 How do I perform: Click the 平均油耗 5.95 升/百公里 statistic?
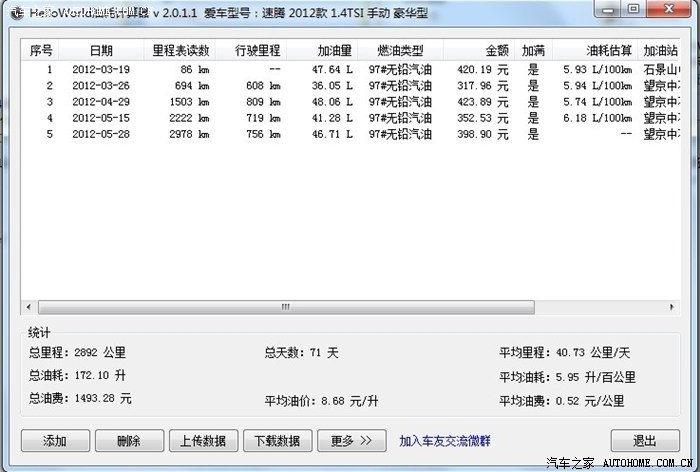click(567, 377)
